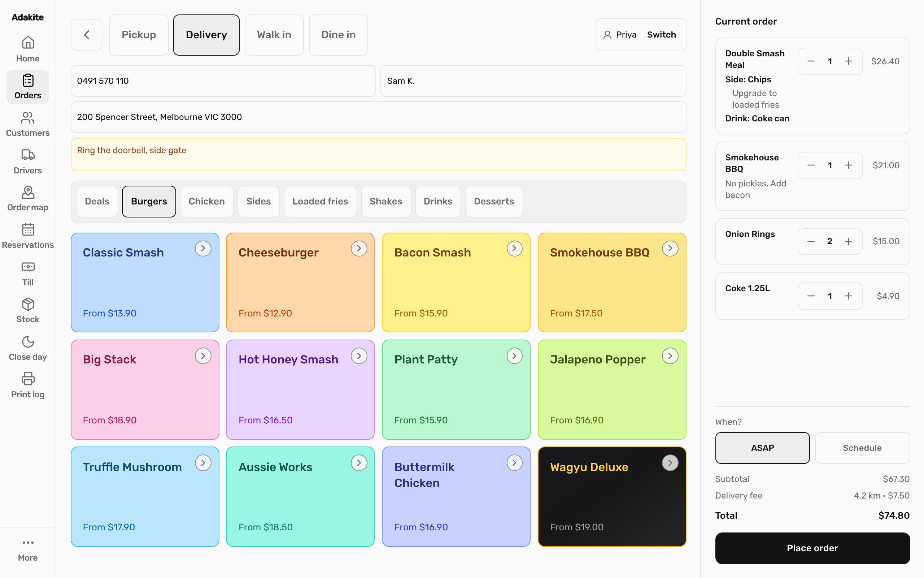
Task: Decrease Smokehouse BBQ quantity in order
Action: pyautogui.click(x=811, y=165)
